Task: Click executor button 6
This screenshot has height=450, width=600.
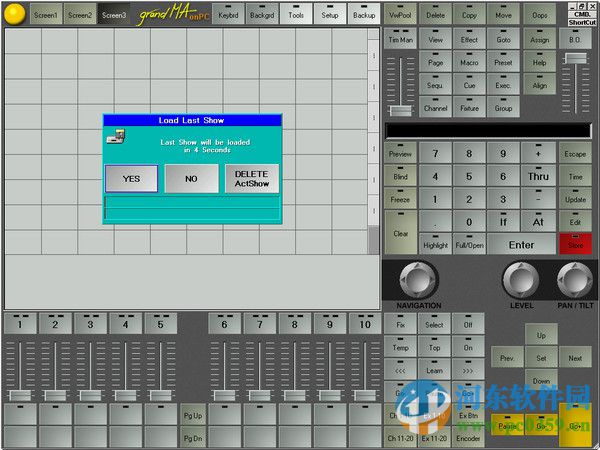Action: 225,323
